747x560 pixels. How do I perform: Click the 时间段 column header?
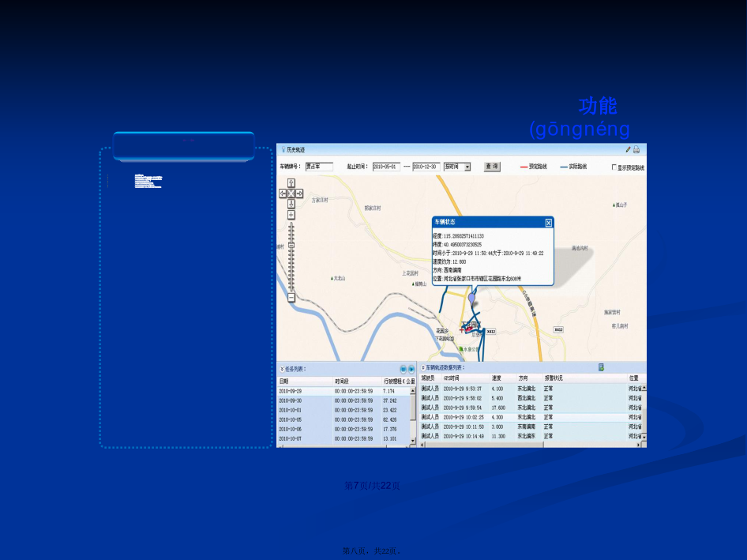coord(357,381)
